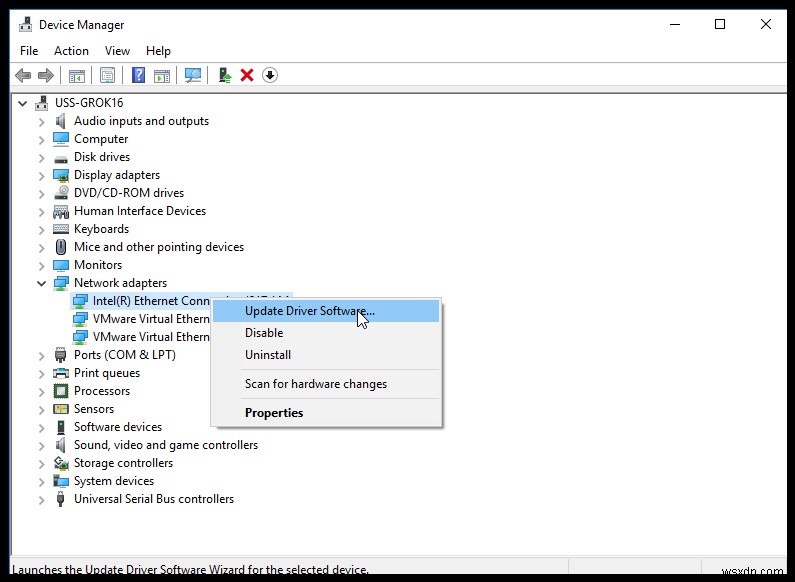
Task: Click the Ports (COM & LPT) icon
Action: [60, 355]
